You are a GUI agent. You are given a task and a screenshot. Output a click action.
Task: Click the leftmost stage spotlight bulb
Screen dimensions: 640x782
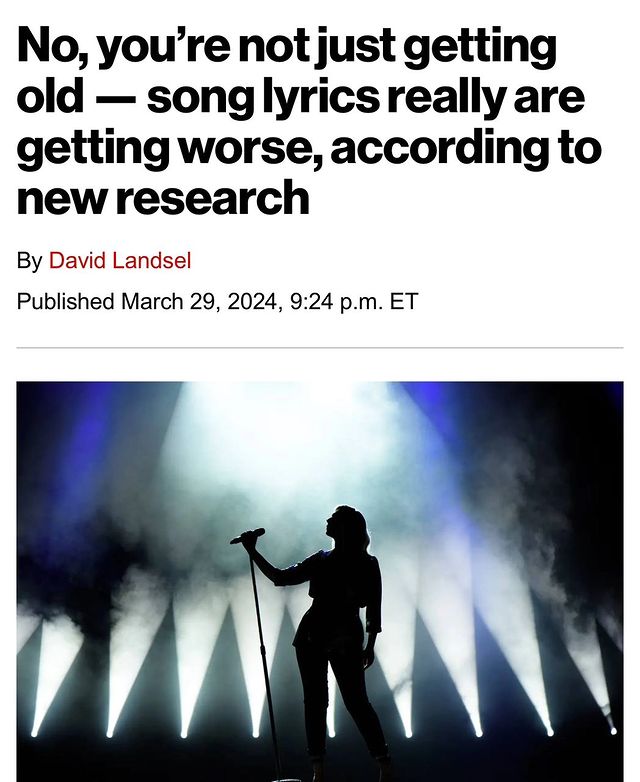[x=34, y=733]
